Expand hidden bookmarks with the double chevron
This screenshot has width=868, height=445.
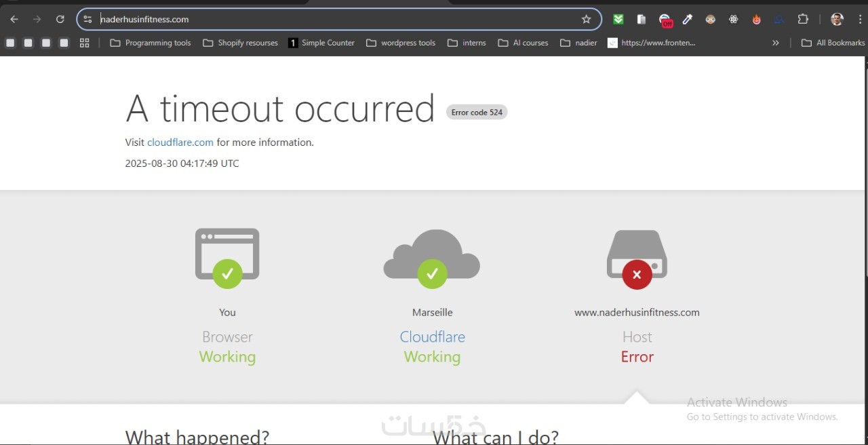pos(776,43)
